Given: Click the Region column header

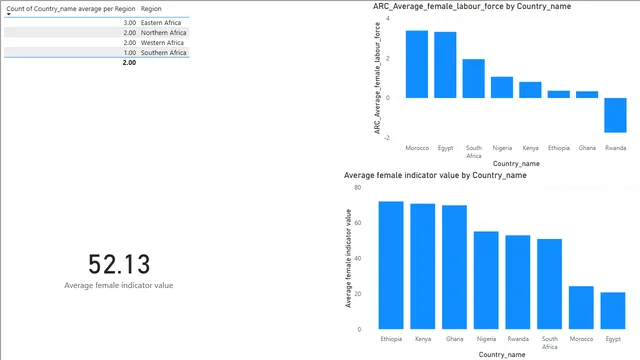Looking at the screenshot, I should tap(151, 9).
